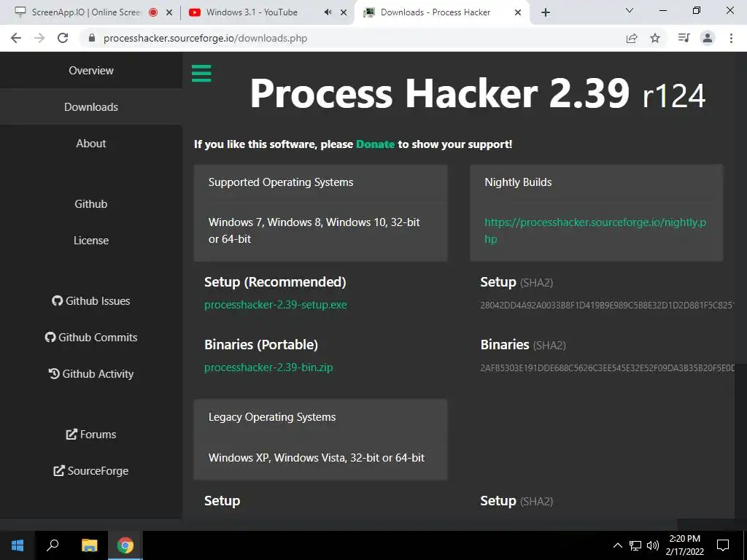Screen dimensions: 747x560
Task: Share this page via the share icon
Action: (x=632, y=38)
